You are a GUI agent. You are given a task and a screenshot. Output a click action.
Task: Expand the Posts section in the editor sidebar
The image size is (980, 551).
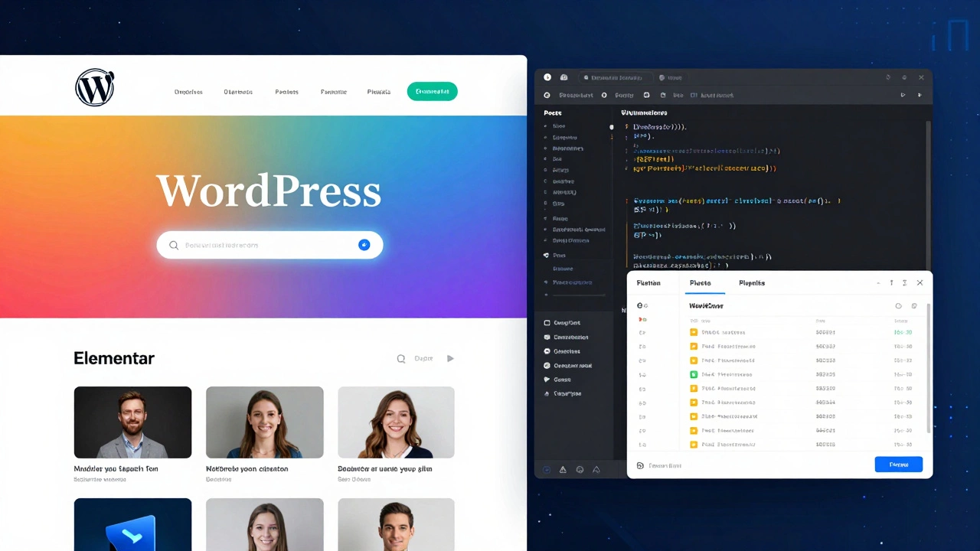(x=553, y=112)
